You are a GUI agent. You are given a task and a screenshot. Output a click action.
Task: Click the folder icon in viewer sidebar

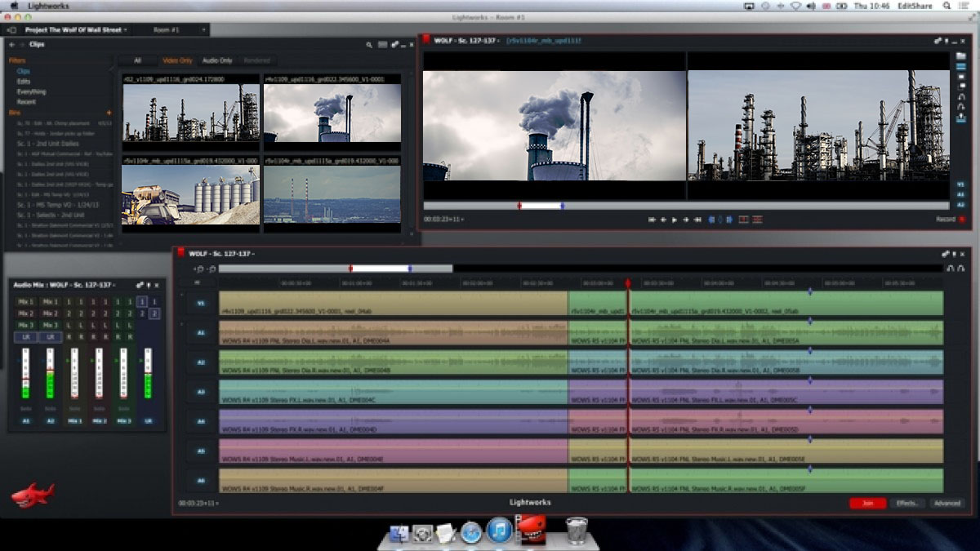(961, 56)
